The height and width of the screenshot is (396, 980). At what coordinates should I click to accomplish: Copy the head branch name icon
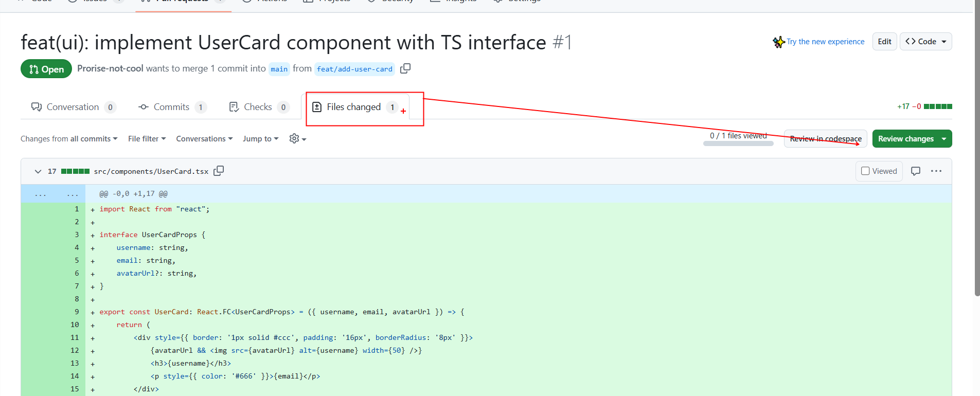pos(405,68)
